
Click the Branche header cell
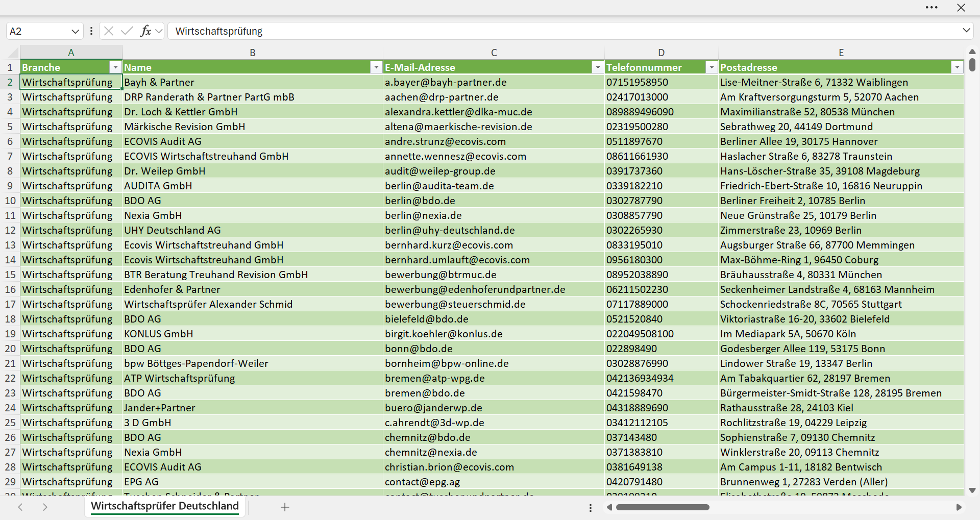coord(71,67)
